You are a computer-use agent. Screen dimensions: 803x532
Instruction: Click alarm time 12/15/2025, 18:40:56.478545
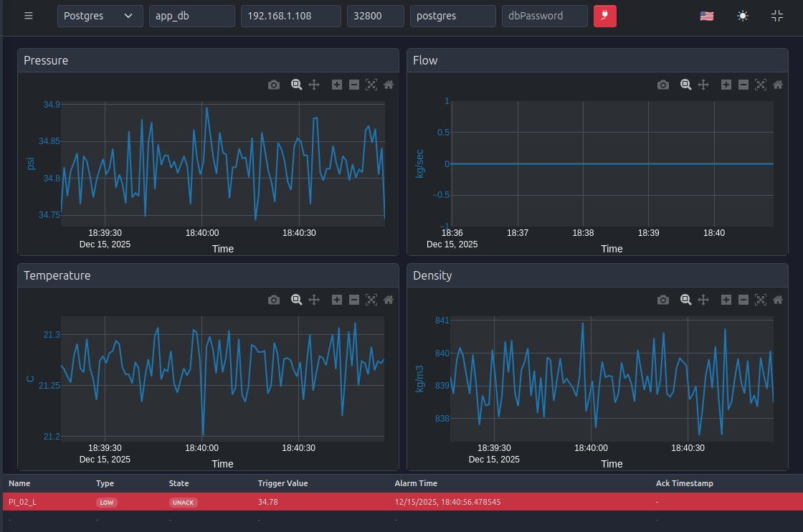coord(447,503)
